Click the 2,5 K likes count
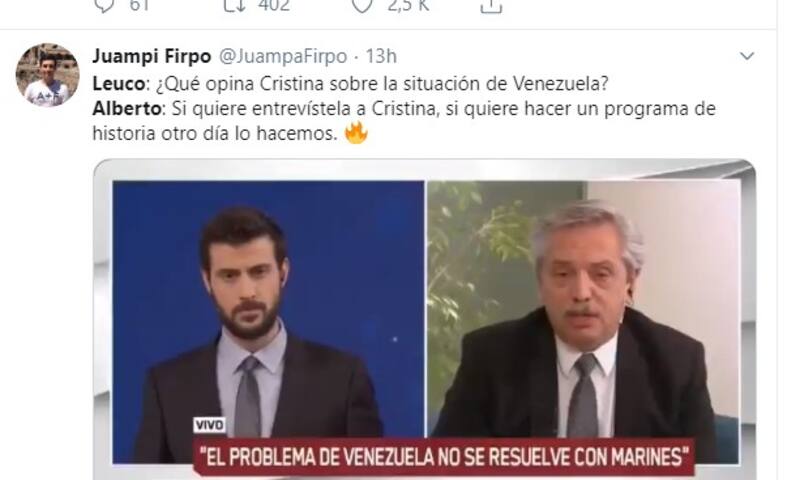 [408, 6]
